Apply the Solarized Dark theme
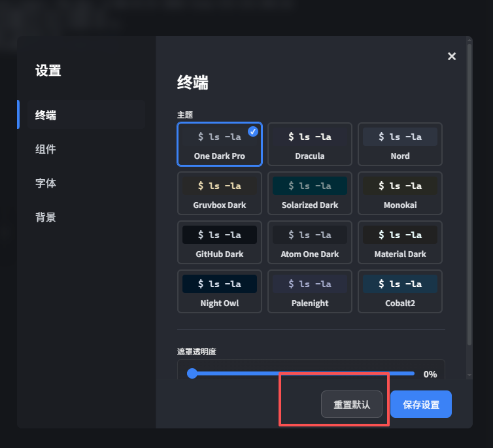The height and width of the screenshot is (448, 493). [310, 193]
